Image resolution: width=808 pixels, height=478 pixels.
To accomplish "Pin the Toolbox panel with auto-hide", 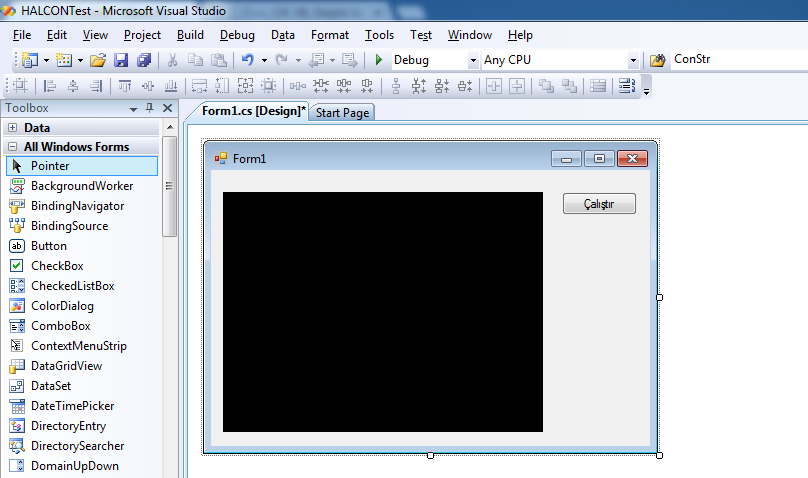I will (149, 108).
